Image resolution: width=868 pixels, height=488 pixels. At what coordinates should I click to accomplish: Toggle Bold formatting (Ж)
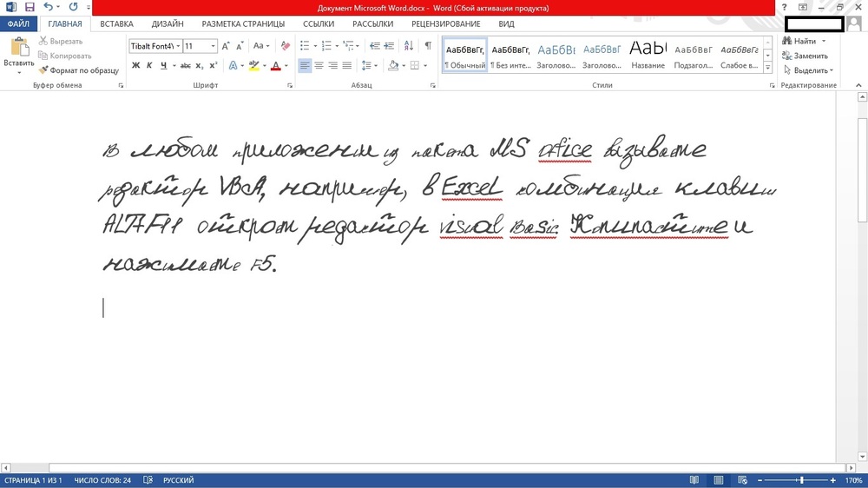(x=135, y=66)
